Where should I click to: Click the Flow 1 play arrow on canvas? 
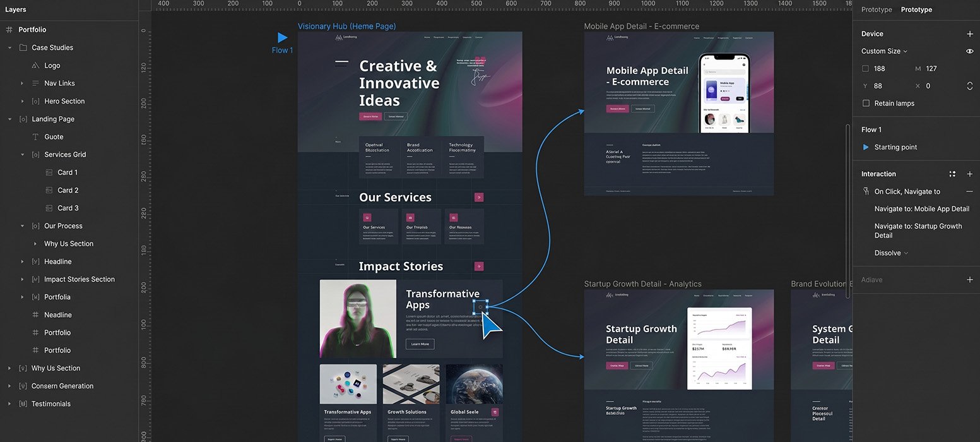[283, 38]
